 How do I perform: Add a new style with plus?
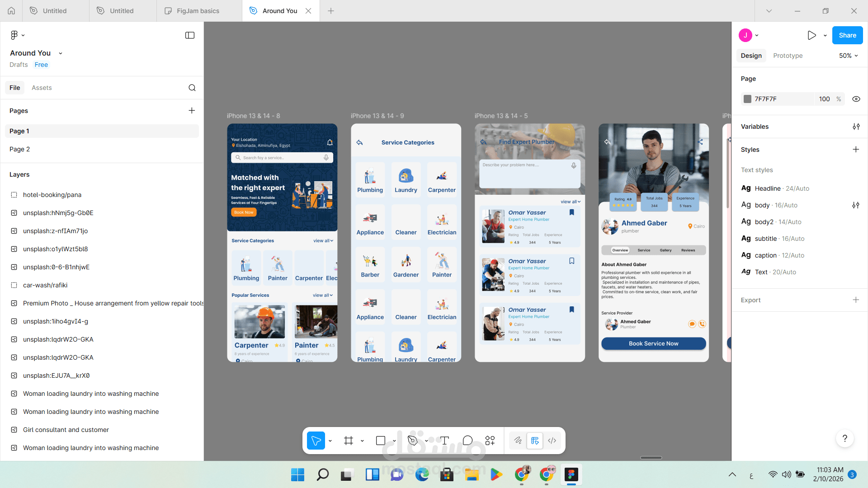856,150
